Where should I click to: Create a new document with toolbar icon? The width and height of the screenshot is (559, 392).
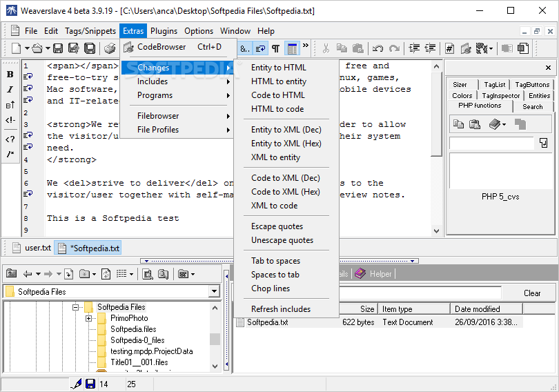point(16,48)
